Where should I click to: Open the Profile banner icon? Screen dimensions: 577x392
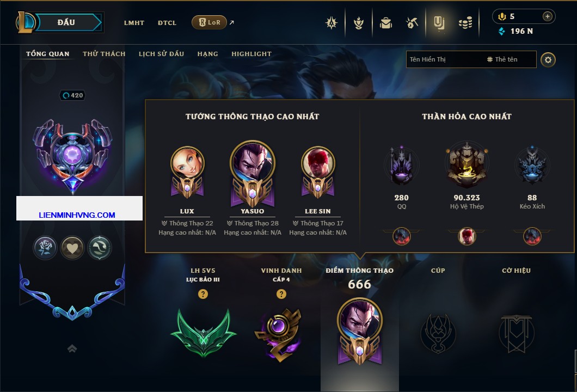[439, 23]
